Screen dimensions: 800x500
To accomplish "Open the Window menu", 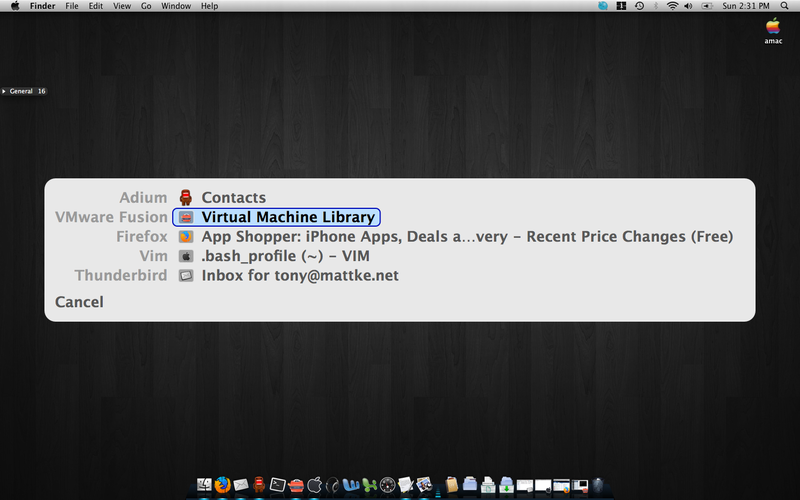I will 176,6.
